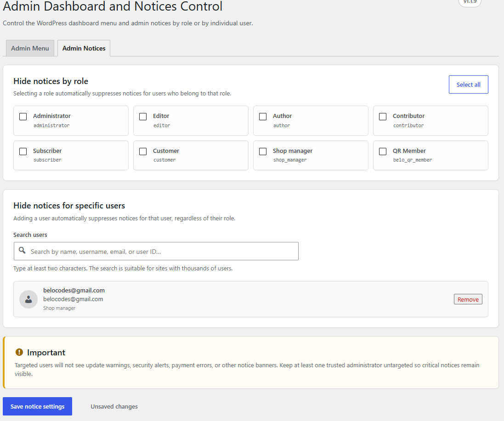Screen dimensions: 504x421
Task: Click the subscriber slug text
Action: coord(47,160)
